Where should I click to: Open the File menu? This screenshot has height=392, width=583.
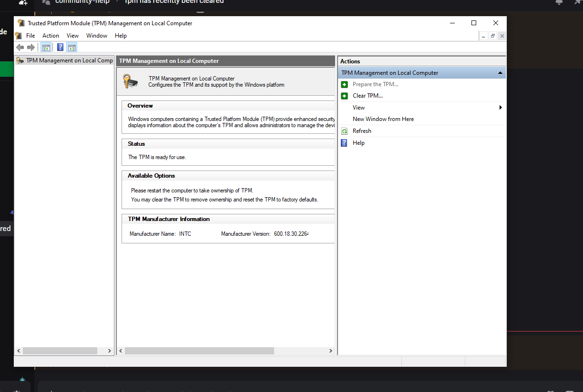pyautogui.click(x=31, y=36)
